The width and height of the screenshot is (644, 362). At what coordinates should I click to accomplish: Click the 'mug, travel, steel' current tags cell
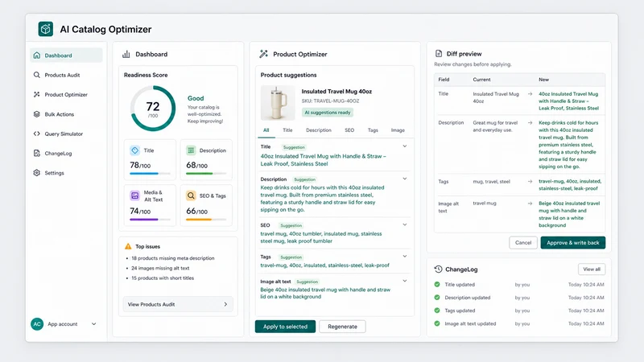(492, 182)
